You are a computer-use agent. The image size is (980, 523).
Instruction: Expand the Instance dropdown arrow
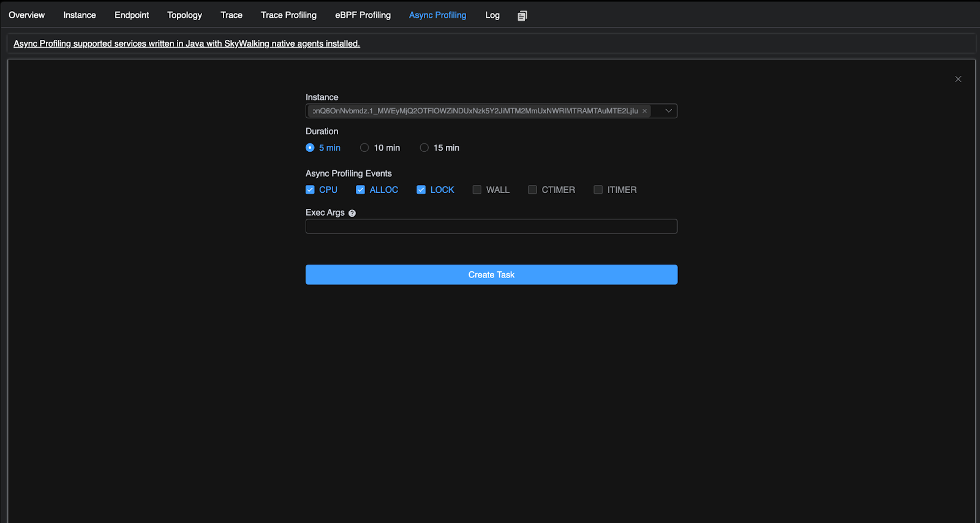click(x=668, y=111)
